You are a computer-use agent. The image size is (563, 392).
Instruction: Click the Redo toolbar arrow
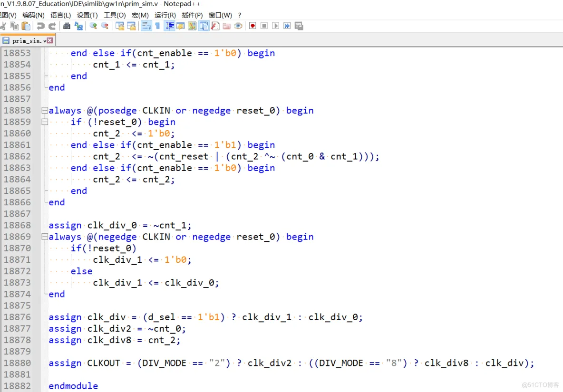coord(52,26)
